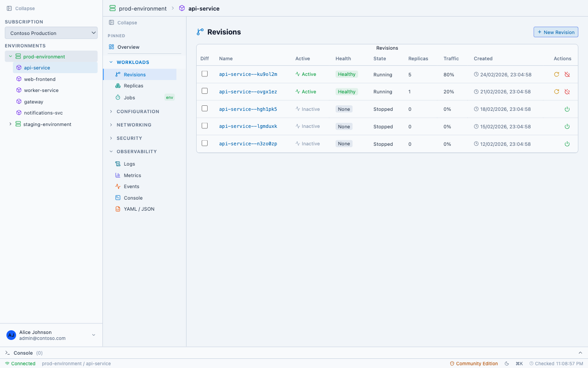Restart the api-service--ku9ol2m revision

556,74
